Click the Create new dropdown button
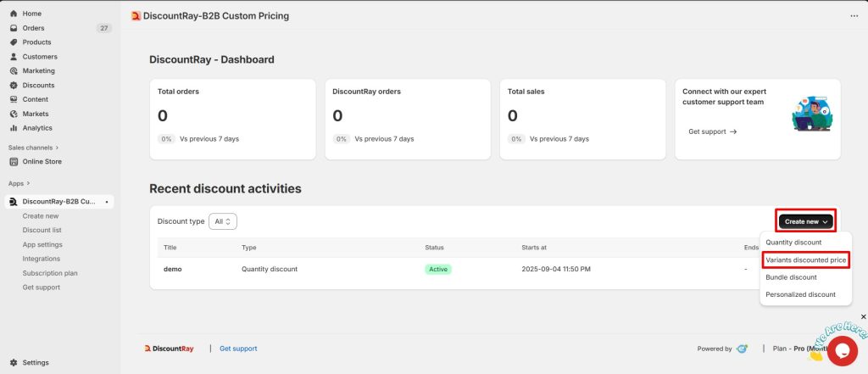Image resolution: width=868 pixels, height=374 pixels. click(805, 221)
